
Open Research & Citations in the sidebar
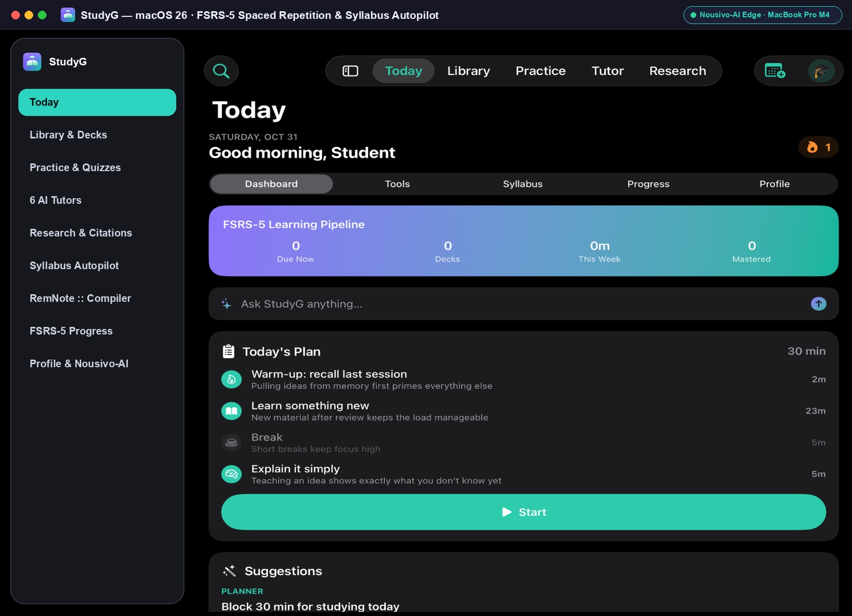pos(97,233)
